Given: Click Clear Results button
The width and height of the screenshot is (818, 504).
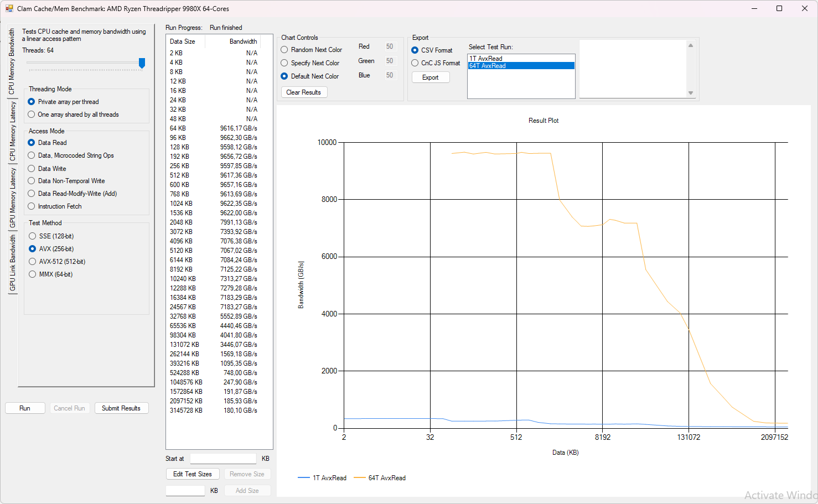Looking at the screenshot, I should point(304,92).
